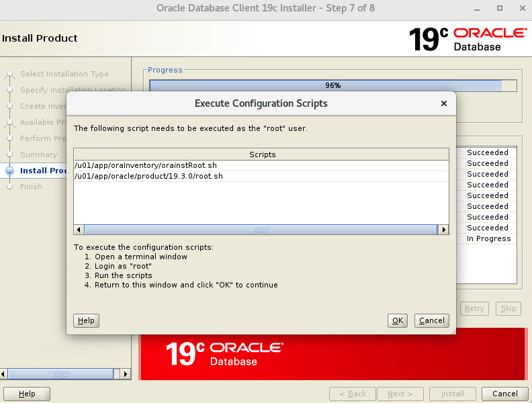This screenshot has height=403, width=532.
Task: Cancel the Execute Configuration Scripts dialog
Action: [x=431, y=320]
